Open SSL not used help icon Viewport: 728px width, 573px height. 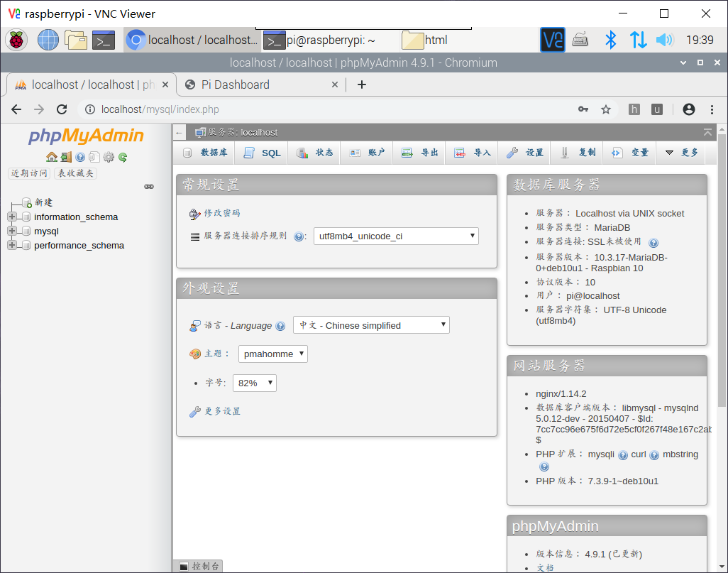tap(653, 243)
